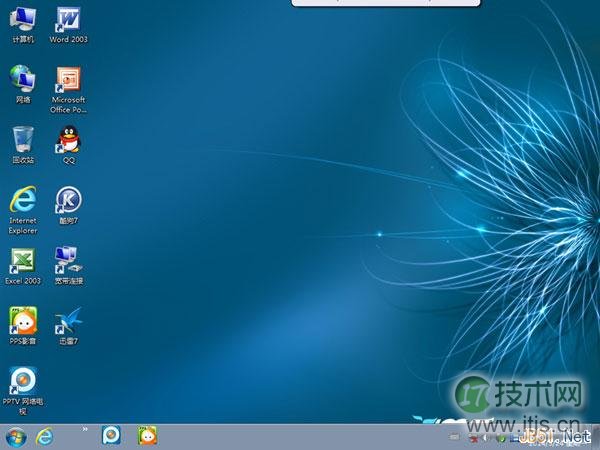Image resolution: width=600 pixels, height=450 pixels.
Task: Open Internet Explorer pinned on the taskbar
Action: click(44, 437)
